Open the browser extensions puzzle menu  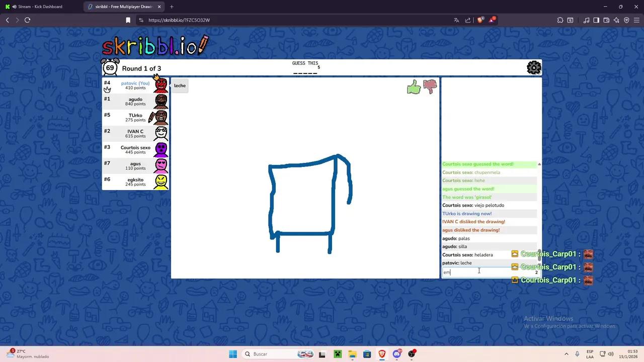click(560, 20)
